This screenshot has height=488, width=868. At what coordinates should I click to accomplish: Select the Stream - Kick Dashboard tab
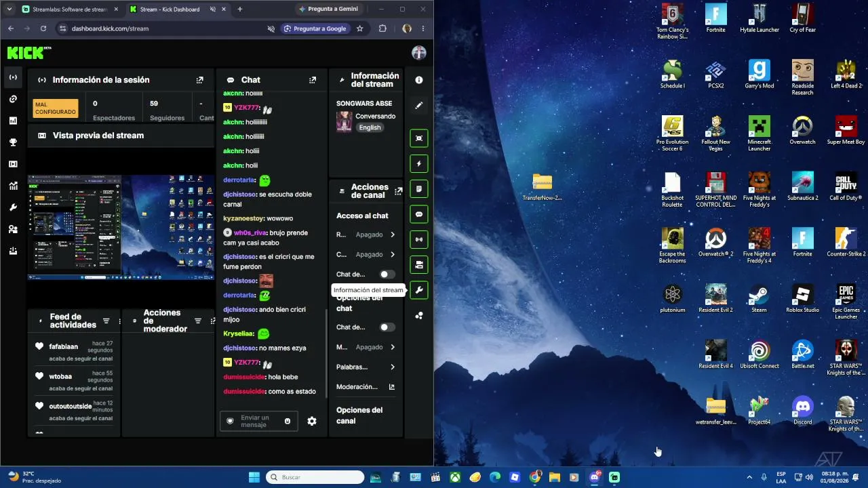pos(176,9)
